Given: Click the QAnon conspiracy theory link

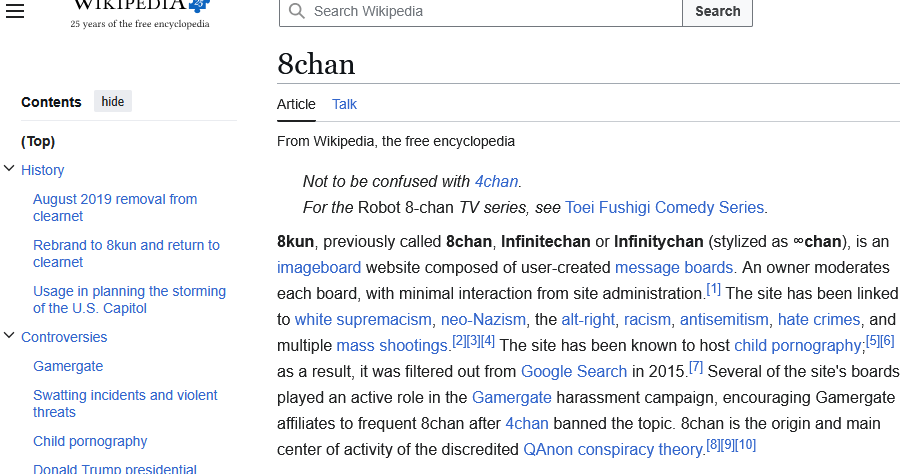Looking at the screenshot, I should (613, 449).
